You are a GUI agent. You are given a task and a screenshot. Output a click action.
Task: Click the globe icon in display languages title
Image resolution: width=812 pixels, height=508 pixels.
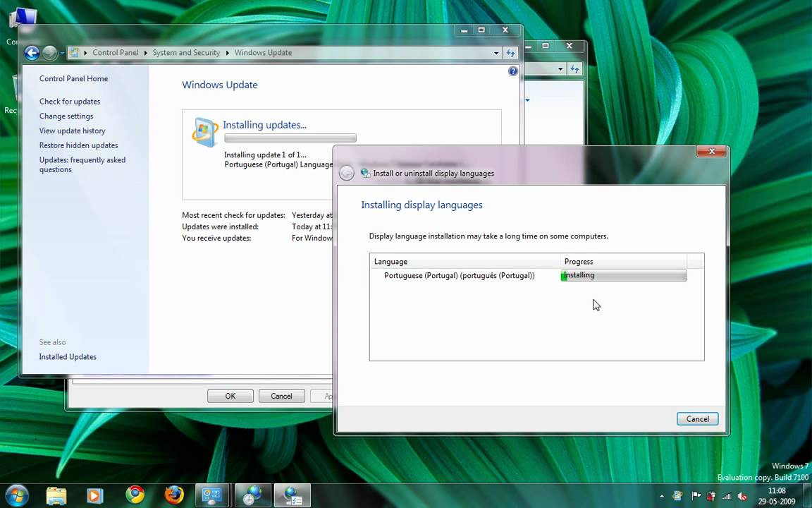pos(366,173)
